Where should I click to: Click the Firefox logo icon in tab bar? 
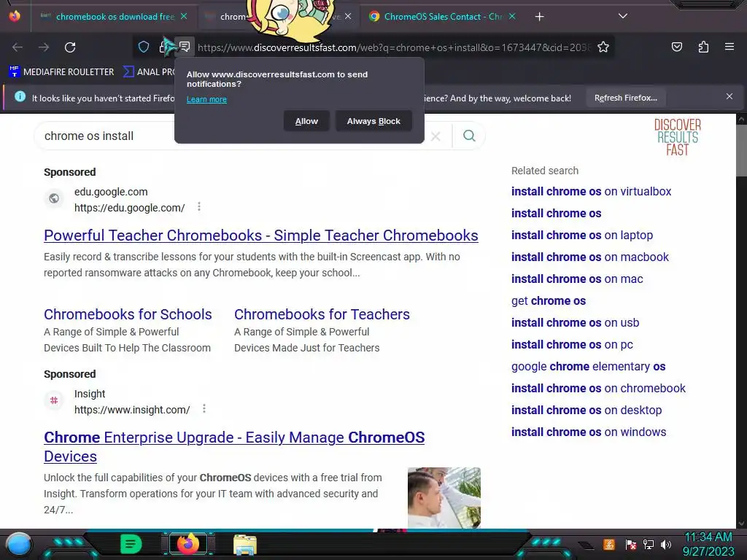(15, 16)
